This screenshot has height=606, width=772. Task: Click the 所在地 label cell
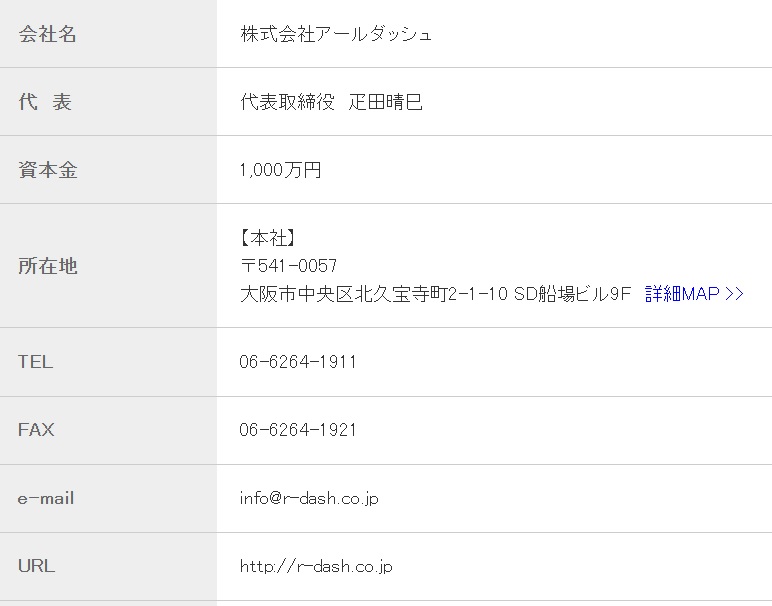click(108, 266)
